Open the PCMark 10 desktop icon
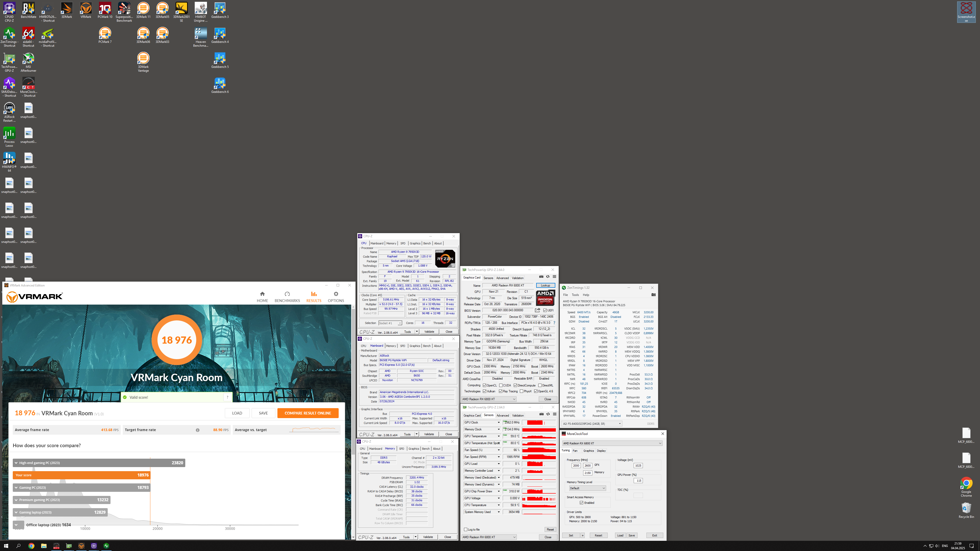980x551 pixels. click(105, 11)
